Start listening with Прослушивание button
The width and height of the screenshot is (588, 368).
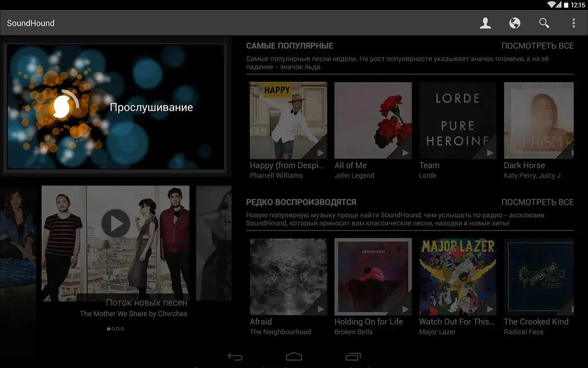(151, 108)
